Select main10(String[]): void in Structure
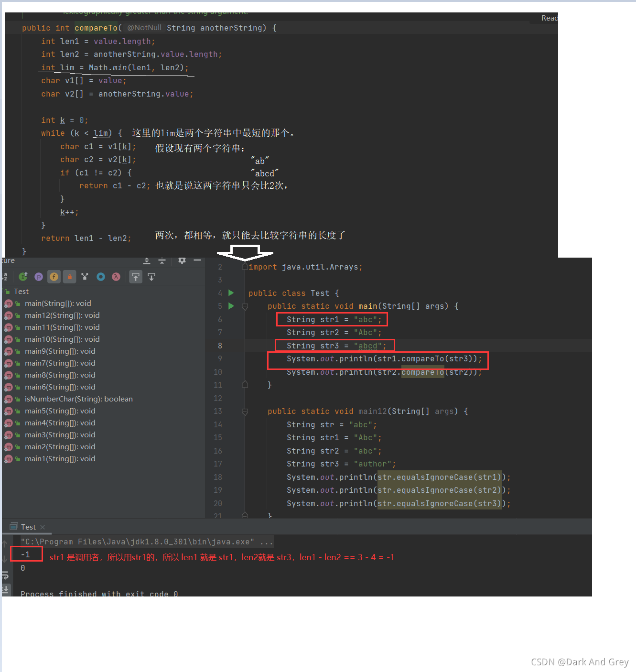 [62, 339]
